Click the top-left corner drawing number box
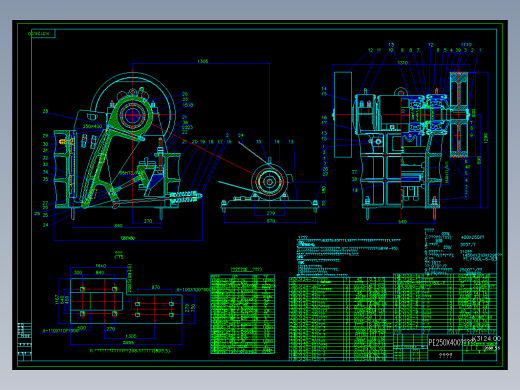 point(42,34)
